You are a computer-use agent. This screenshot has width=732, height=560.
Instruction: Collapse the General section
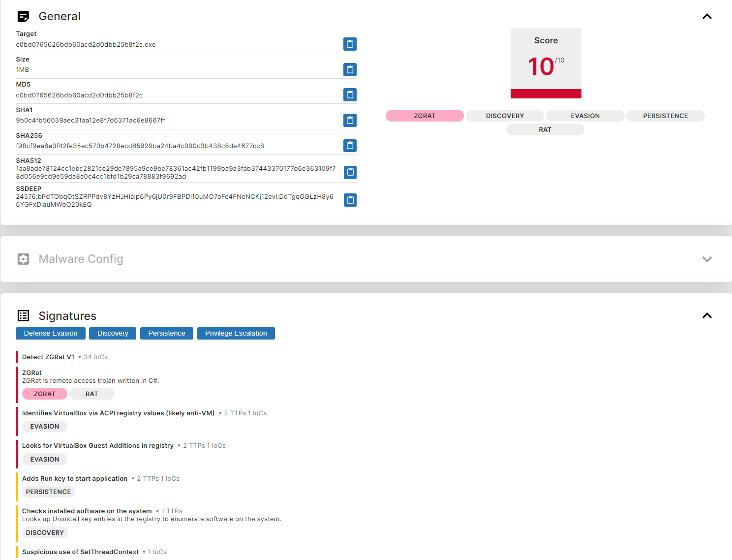[706, 17]
